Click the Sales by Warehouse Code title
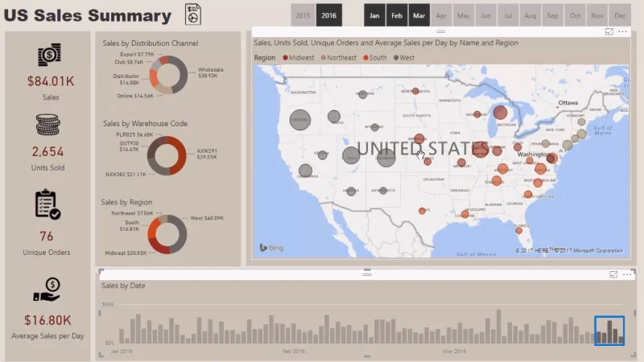 click(x=145, y=124)
